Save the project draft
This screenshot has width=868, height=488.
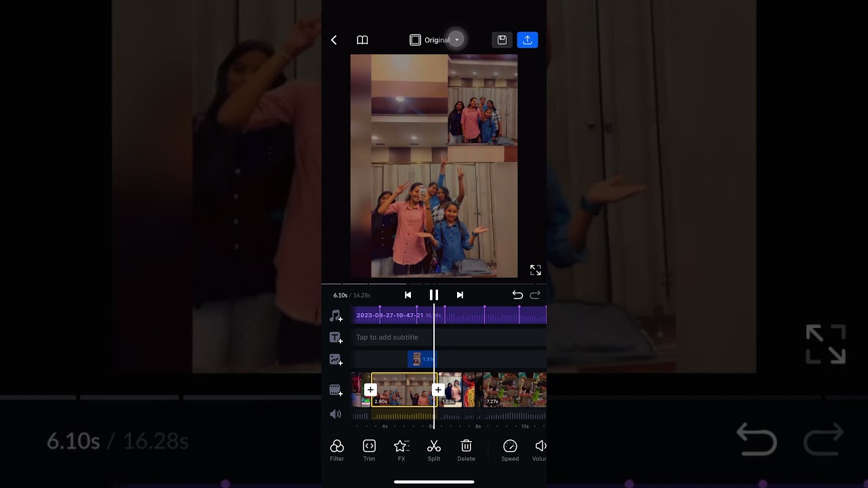point(502,40)
